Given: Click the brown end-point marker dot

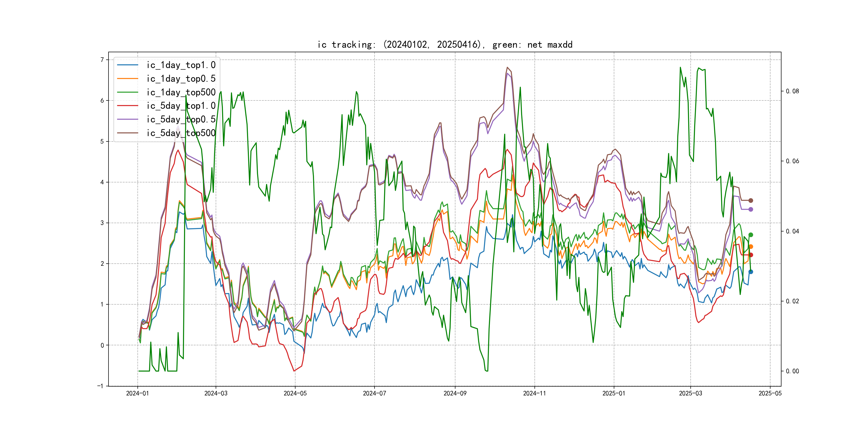Looking at the screenshot, I should click(751, 200).
